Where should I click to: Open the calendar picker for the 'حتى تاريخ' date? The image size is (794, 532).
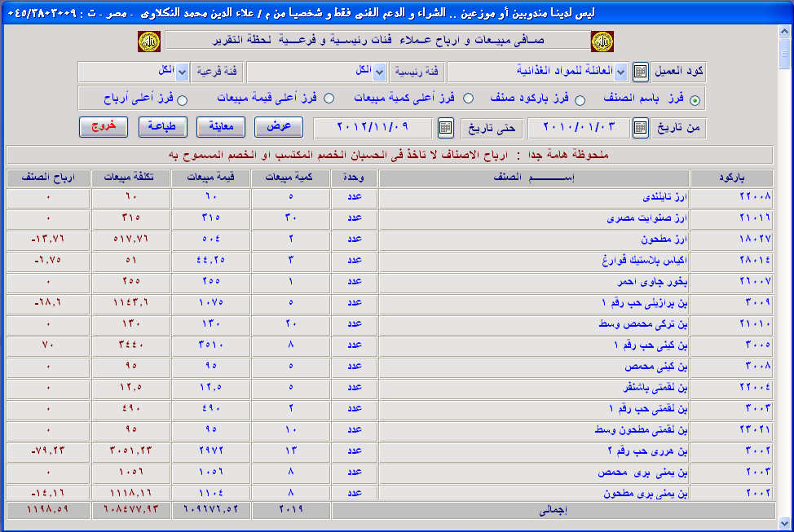coord(445,127)
